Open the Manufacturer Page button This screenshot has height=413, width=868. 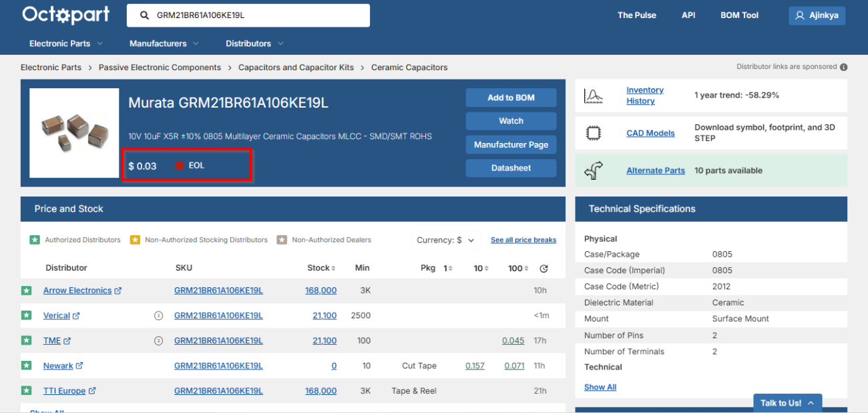[511, 144]
